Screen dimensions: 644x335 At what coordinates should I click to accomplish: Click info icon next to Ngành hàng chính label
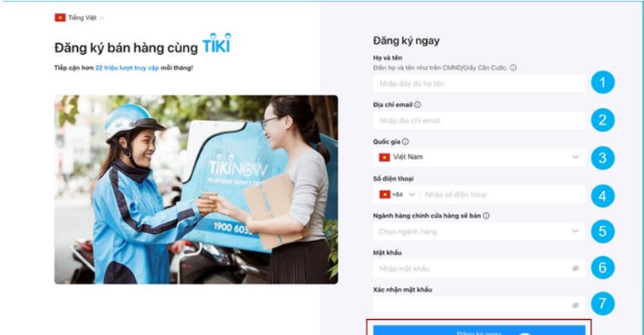[486, 216]
